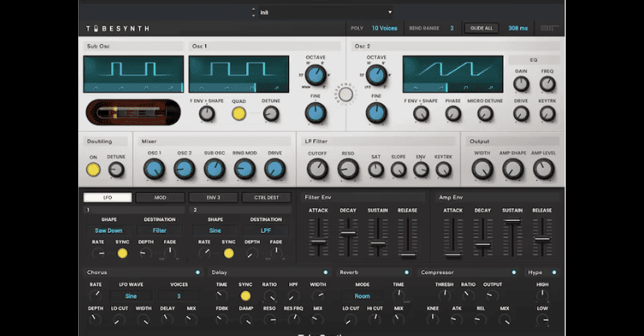Viewport: 644px width, 336px height.
Task: Click the Osc 1 waveform display
Action: [238, 74]
